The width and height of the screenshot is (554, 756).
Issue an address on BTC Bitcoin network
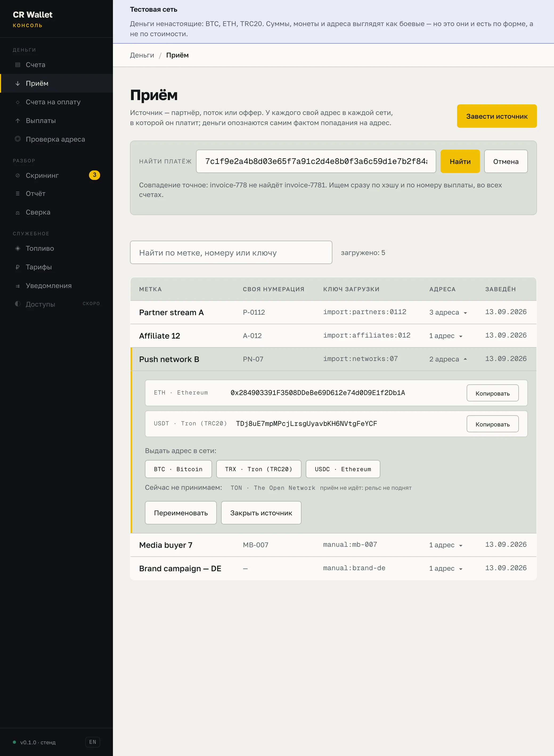[x=178, y=469]
